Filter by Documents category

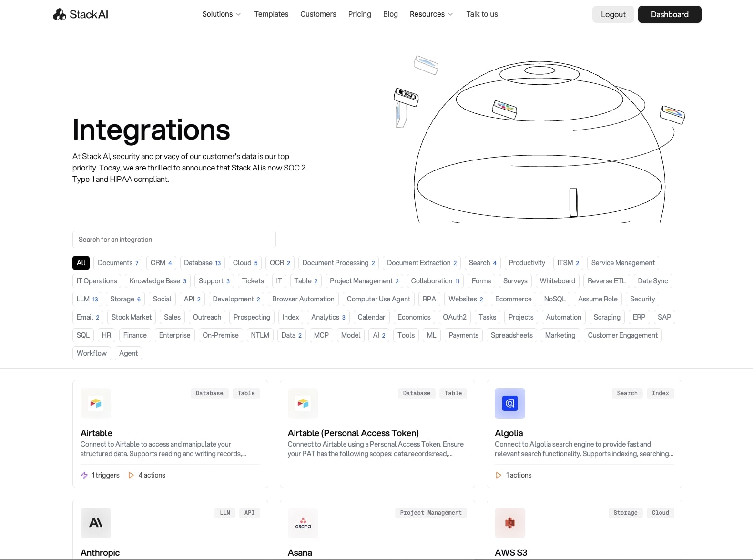[x=118, y=263]
